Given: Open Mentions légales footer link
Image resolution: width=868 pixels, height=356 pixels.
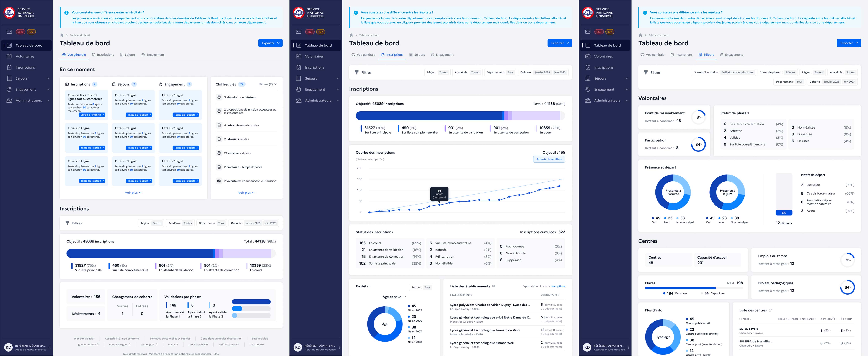Looking at the screenshot, I should coord(84,339).
